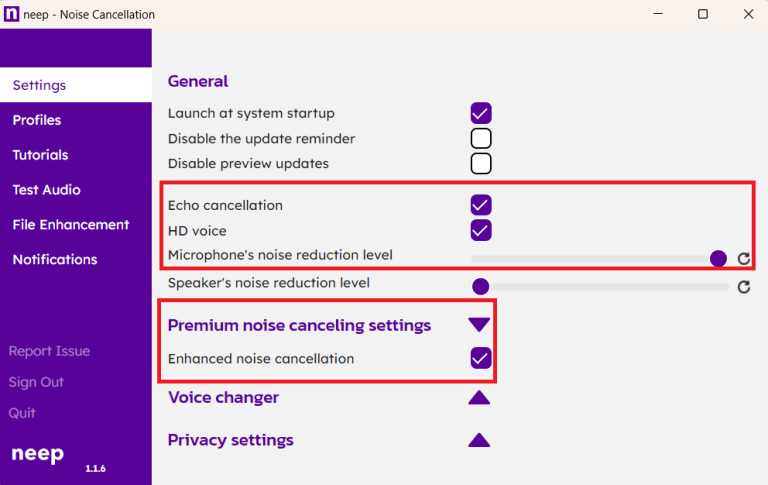Click Report Issue link
768x485 pixels.
coord(49,351)
